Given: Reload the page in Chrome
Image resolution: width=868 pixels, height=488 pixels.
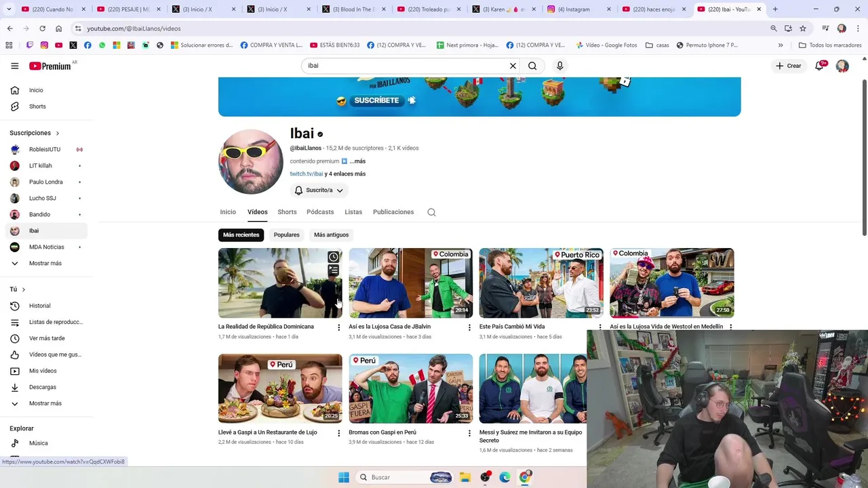Looking at the screenshot, I should pyautogui.click(x=42, y=28).
